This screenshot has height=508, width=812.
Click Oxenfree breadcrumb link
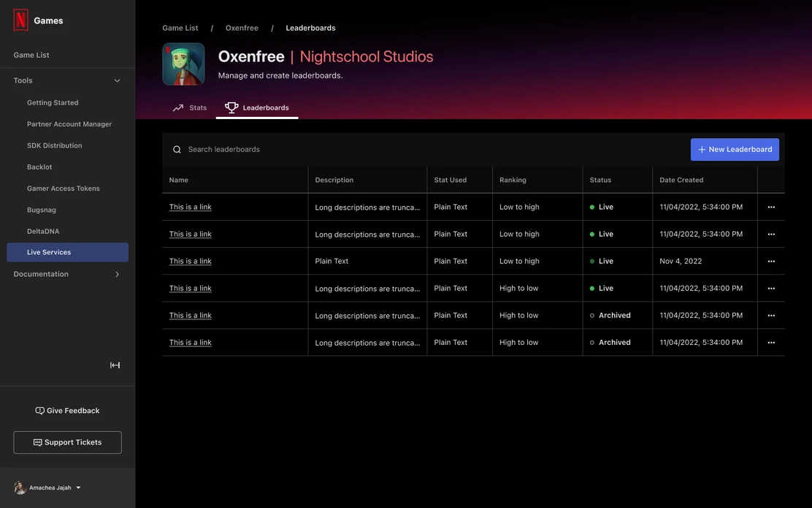(242, 28)
